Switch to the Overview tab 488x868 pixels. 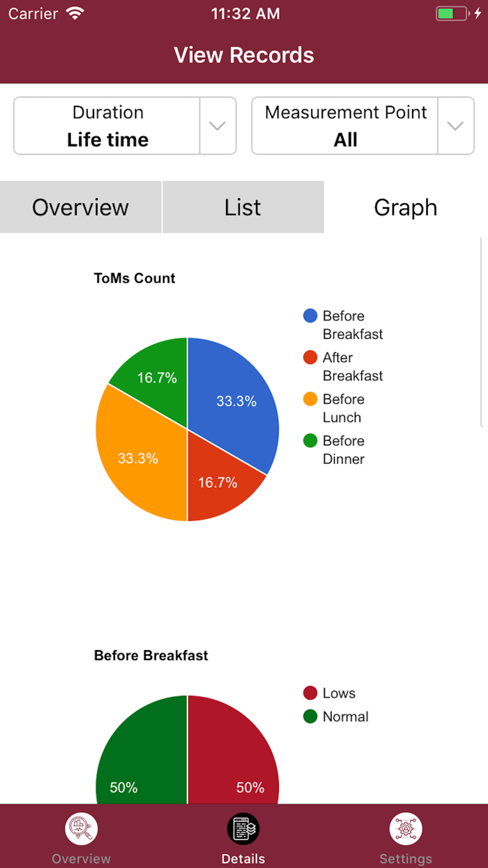[81, 207]
